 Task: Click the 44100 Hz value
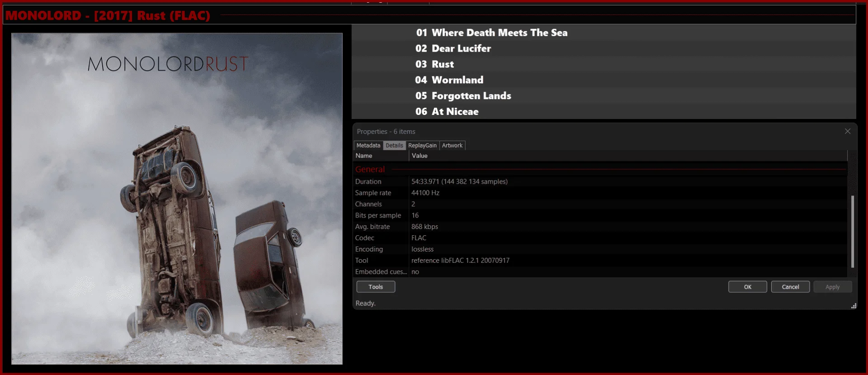(425, 193)
